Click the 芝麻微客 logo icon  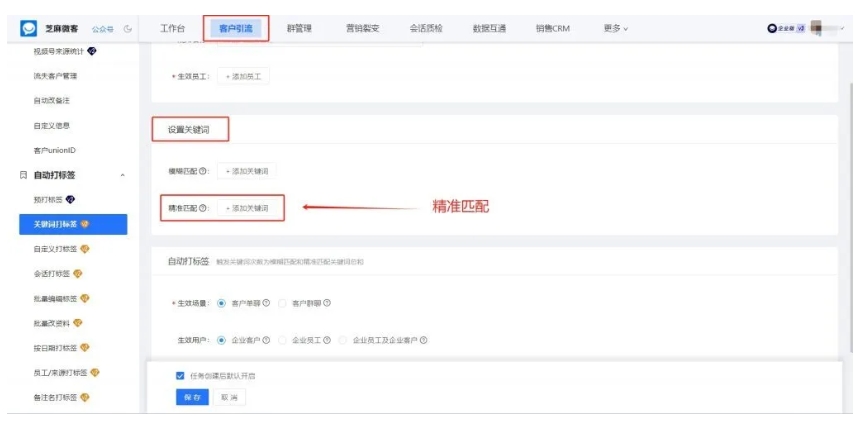tap(28, 28)
